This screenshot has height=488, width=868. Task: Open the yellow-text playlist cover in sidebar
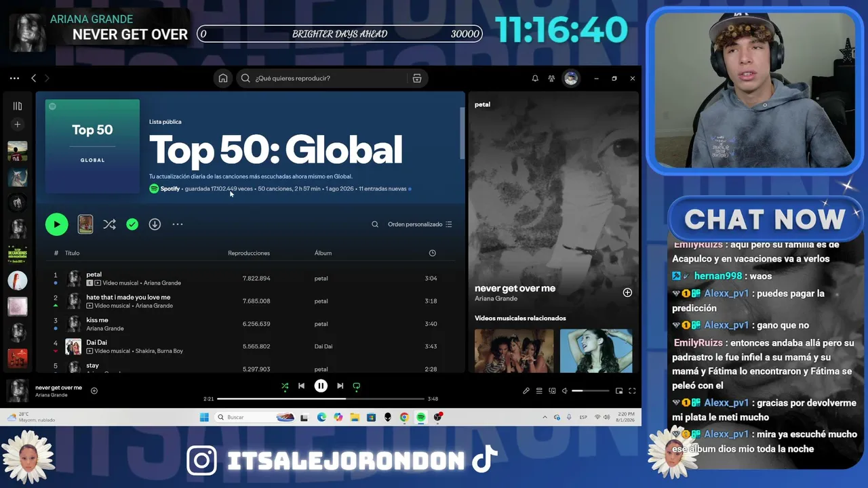(18, 254)
